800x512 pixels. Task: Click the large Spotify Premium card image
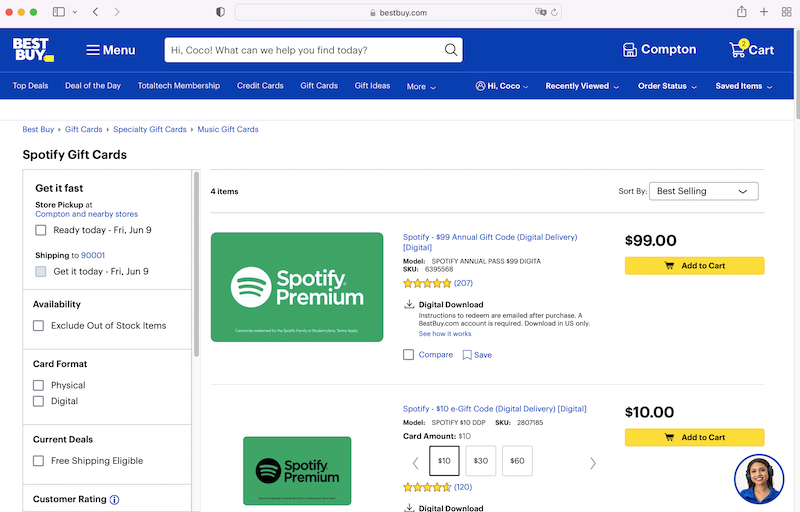point(297,287)
